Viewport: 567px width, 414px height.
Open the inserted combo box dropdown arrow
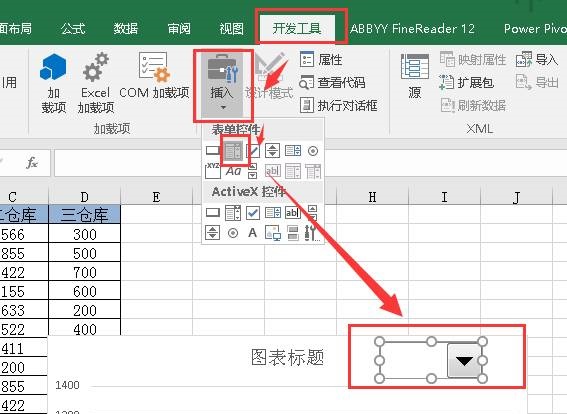(x=464, y=360)
